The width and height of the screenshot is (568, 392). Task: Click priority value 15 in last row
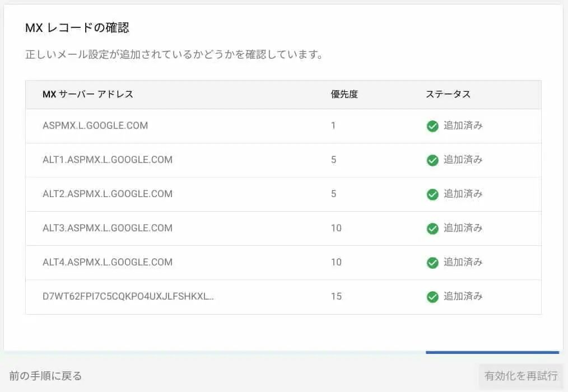pyautogui.click(x=336, y=296)
